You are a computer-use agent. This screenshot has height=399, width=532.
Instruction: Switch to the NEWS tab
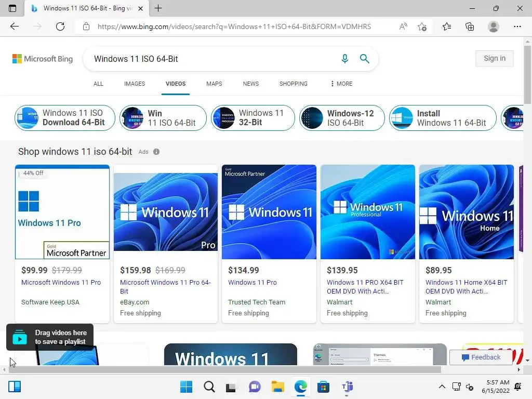(x=251, y=84)
